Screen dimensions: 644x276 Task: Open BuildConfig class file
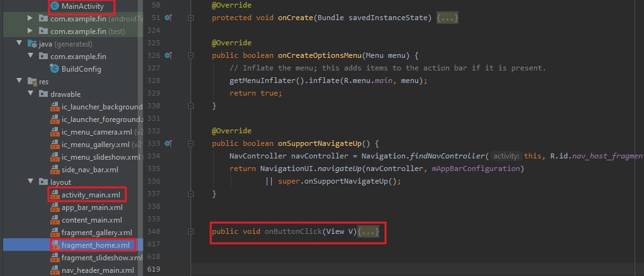click(x=81, y=69)
